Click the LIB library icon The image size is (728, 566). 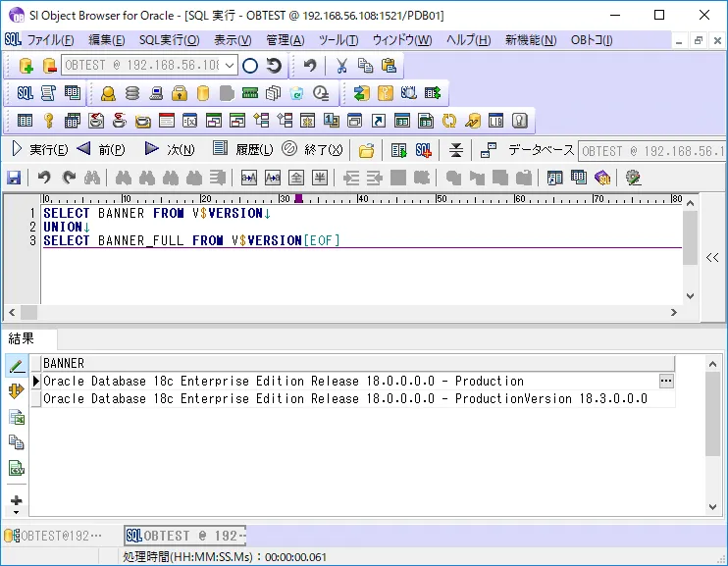point(495,121)
